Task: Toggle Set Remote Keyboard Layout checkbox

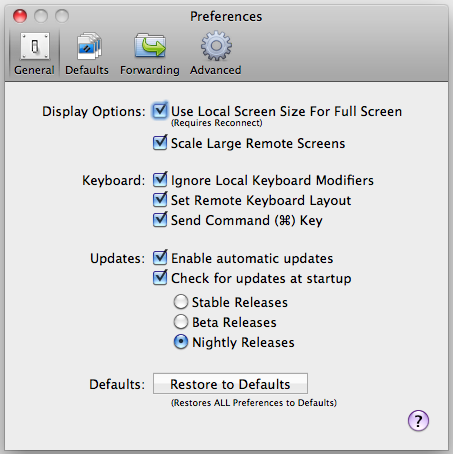Action: 160,199
